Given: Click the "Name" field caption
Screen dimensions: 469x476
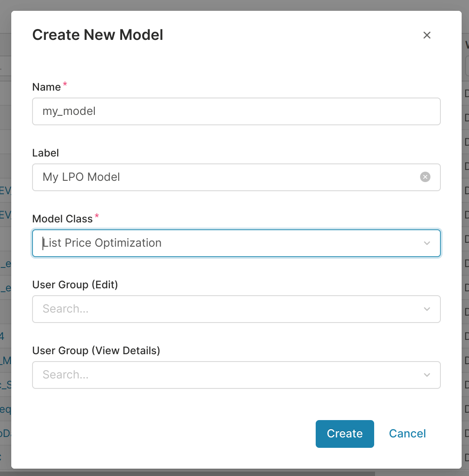Looking at the screenshot, I should 46,87.
